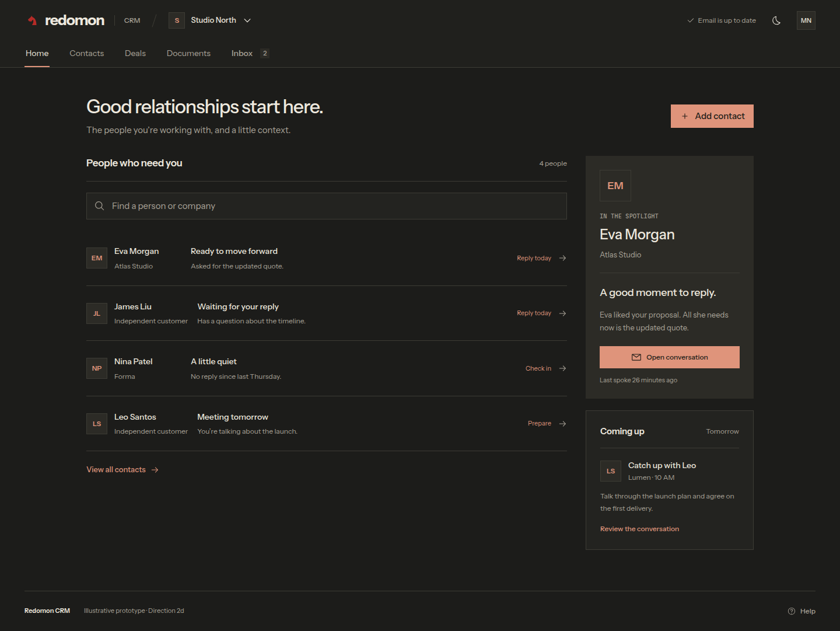
Task: Click the arrow icon in James Liu's row
Action: point(563,313)
